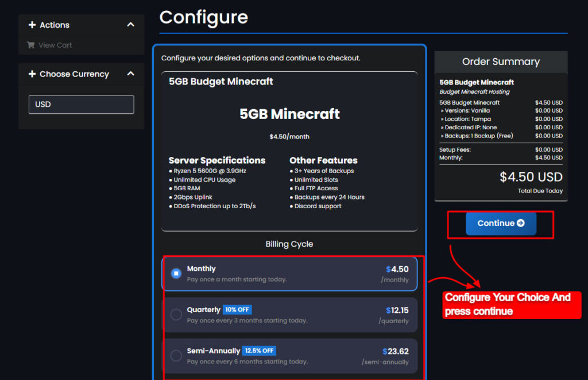Click the chevron icon on the Actions header
588x380 pixels.
click(x=130, y=25)
